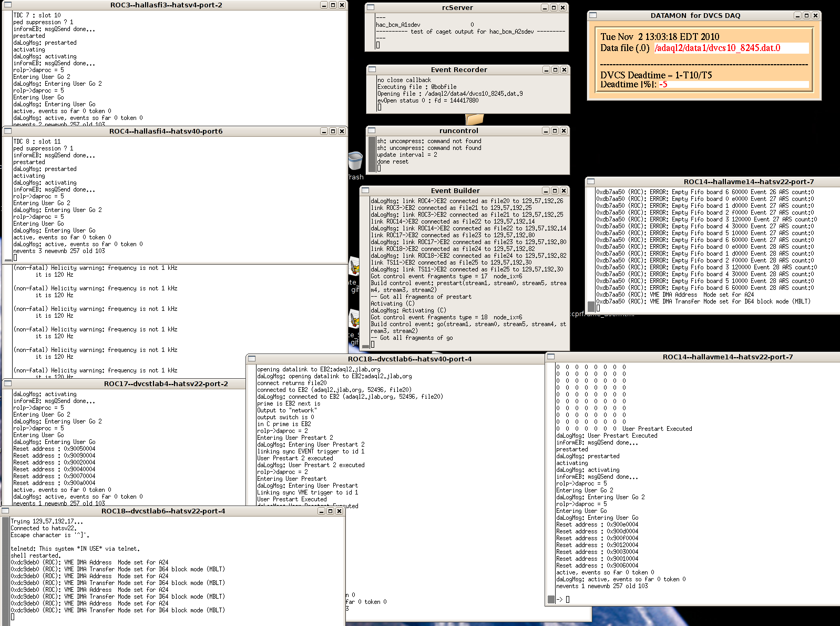Minimize the runcontrol window
Screen dimensions: 840x626
(546, 130)
